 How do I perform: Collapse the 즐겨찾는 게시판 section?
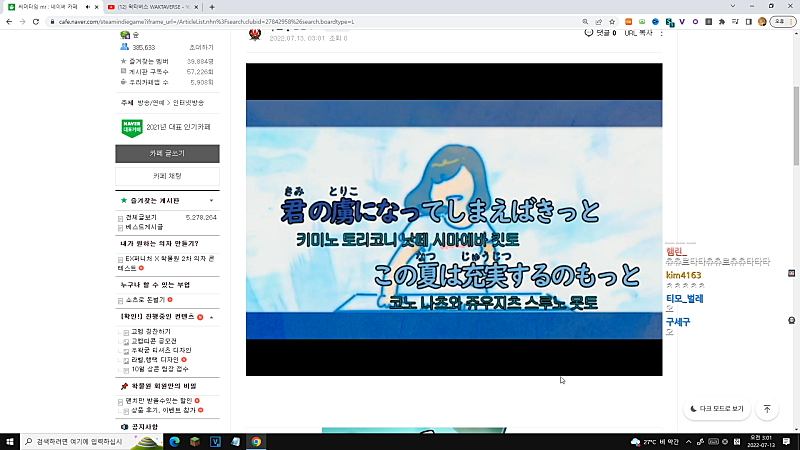[x=212, y=201]
